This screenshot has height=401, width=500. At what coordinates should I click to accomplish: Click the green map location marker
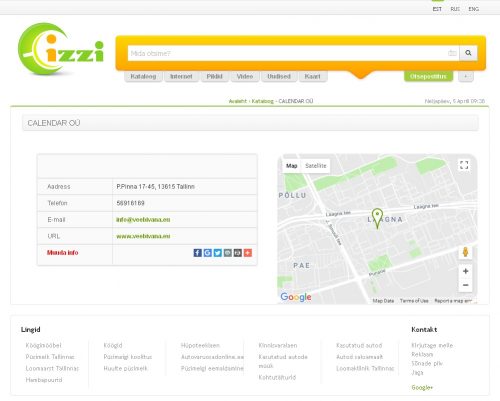(377, 218)
